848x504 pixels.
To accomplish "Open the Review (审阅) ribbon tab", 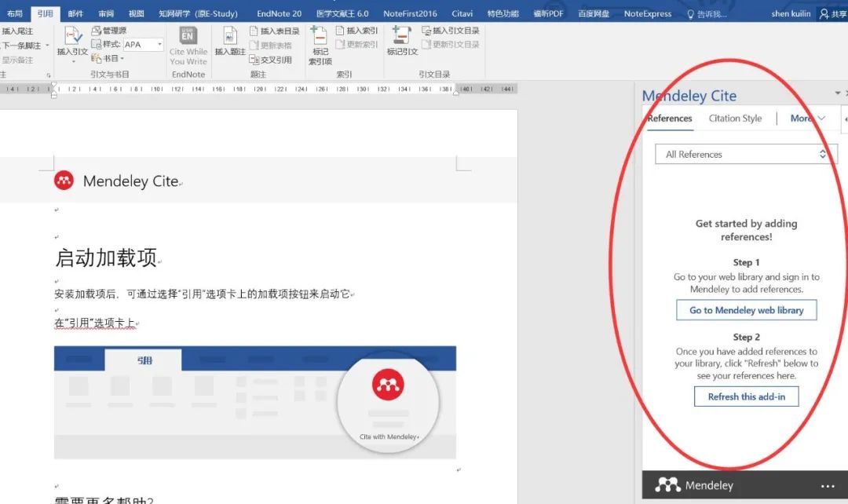I will click(106, 13).
